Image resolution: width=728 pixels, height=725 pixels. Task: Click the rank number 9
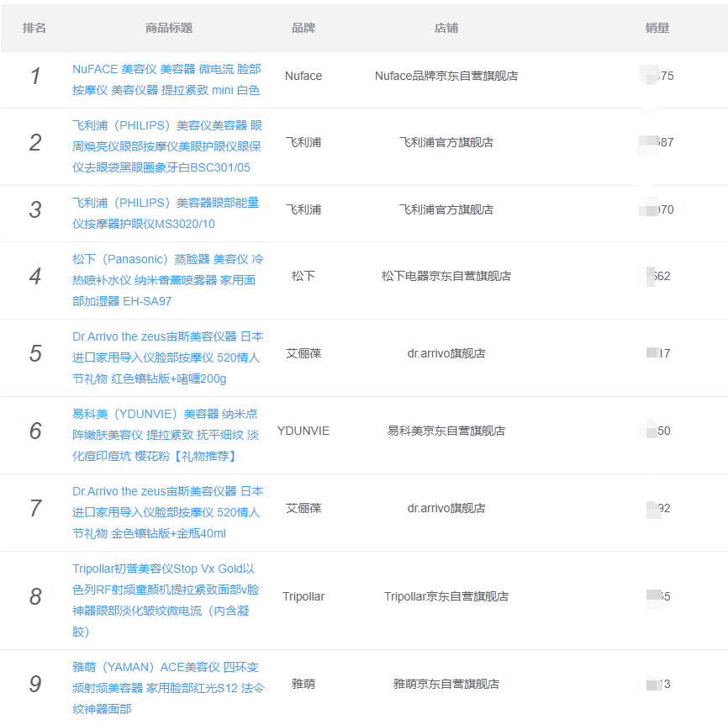(35, 684)
